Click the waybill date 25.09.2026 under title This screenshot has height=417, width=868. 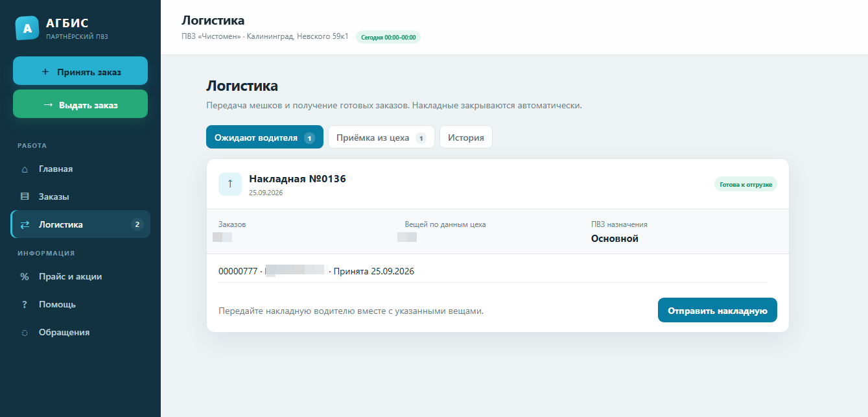click(266, 193)
